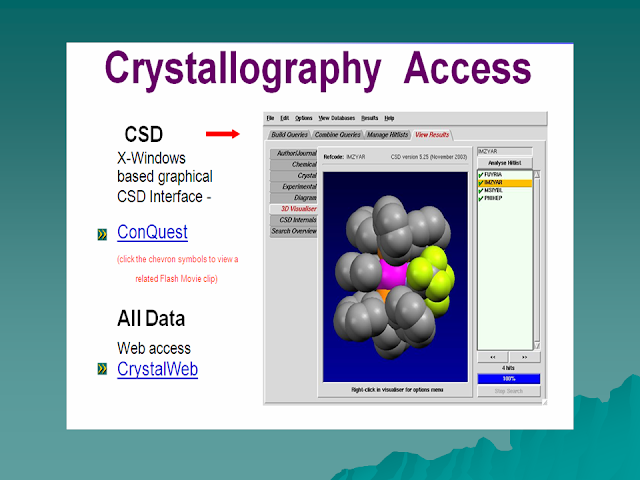Show the Experimental results pane

pos(294,187)
